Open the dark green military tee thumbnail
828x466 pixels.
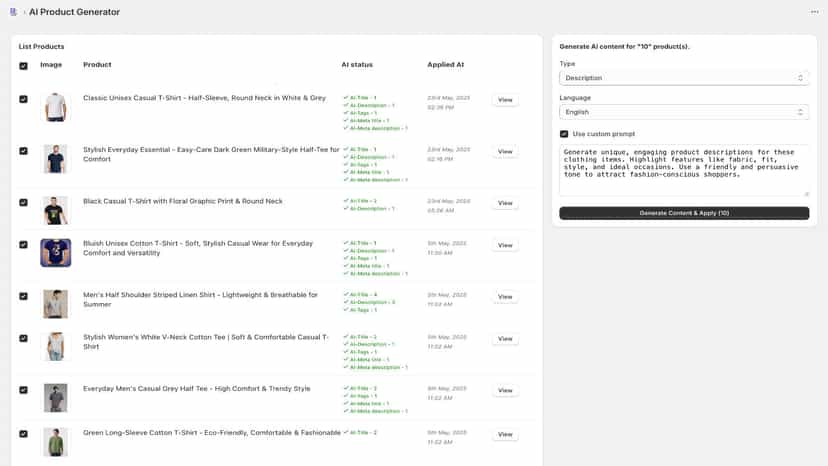coord(55,159)
